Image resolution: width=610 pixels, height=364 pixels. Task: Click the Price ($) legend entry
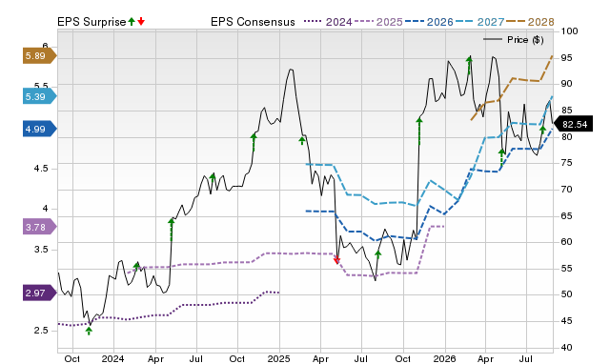coord(514,40)
